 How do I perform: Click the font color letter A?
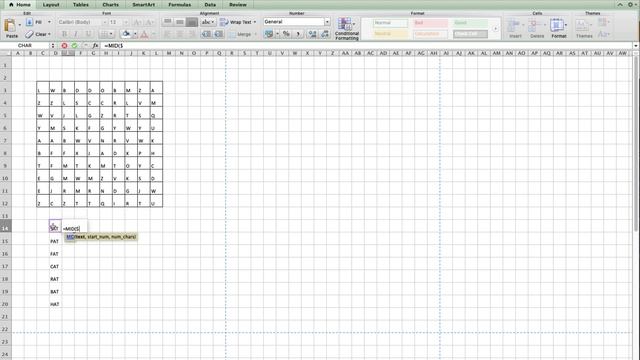click(x=144, y=35)
